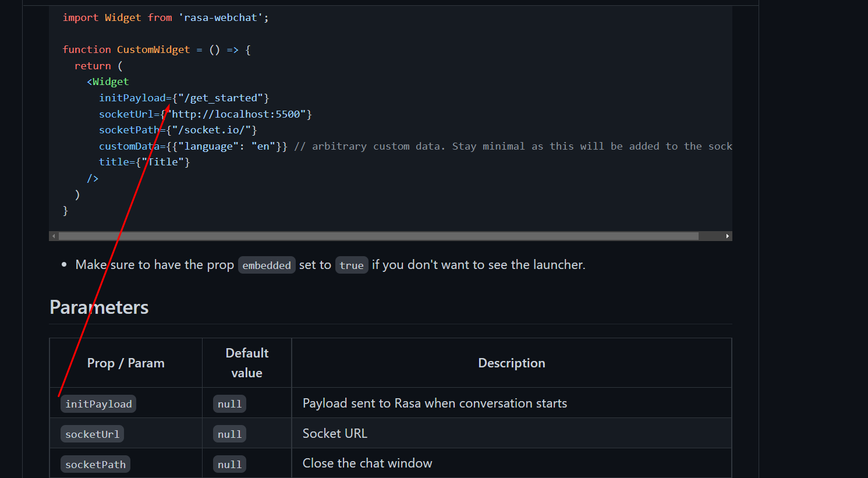This screenshot has height=478, width=868.
Task: Click the socketUrl badge in the Parameters table
Action: [91, 433]
